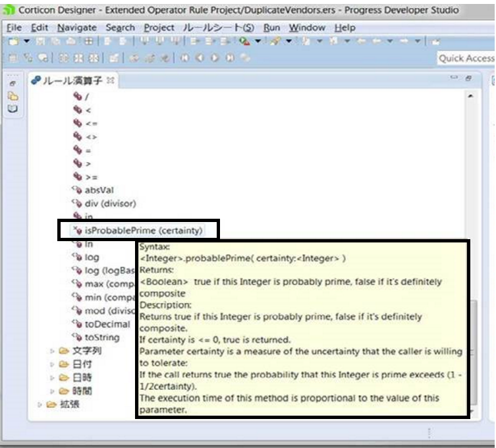Expand the 時間 folder
The image size is (496, 448).
(x=52, y=391)
